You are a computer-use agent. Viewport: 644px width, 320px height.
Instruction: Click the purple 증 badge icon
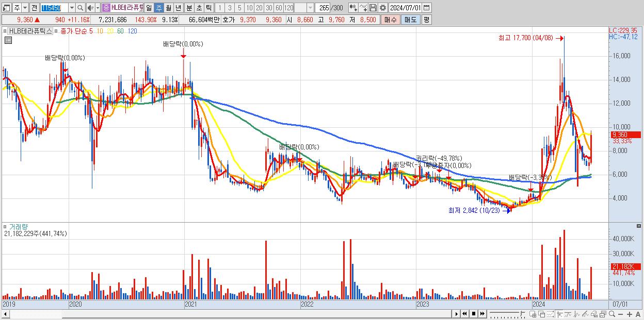pos(106,8)
